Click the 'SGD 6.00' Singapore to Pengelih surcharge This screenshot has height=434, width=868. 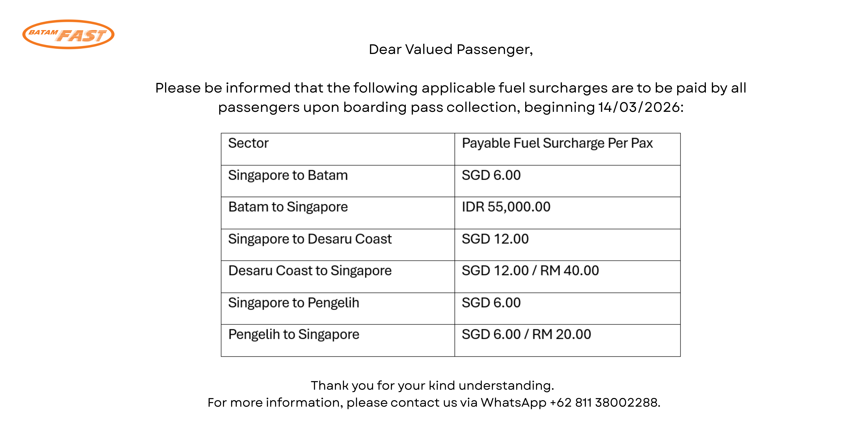(x=491, y=303)
